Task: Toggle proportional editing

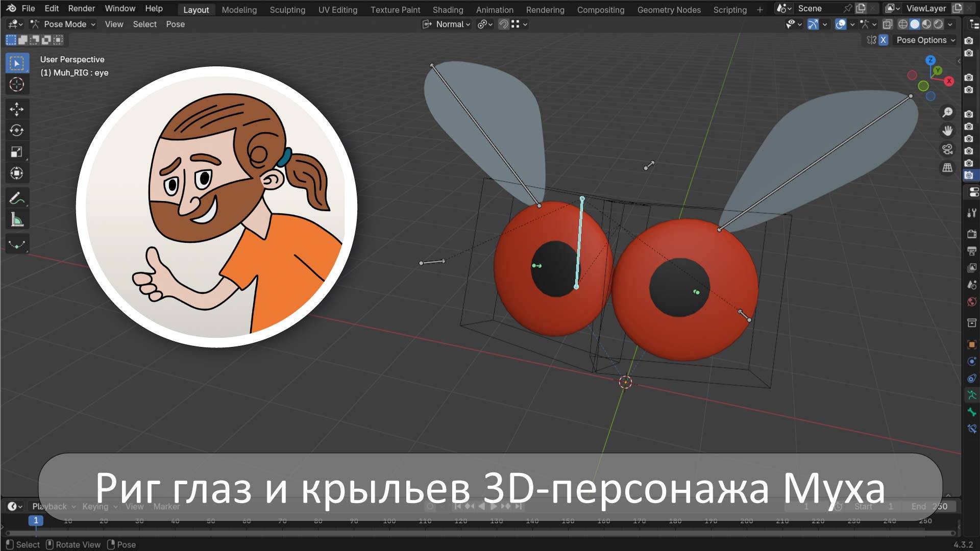Action: pyautogui.click(x=481, y=24)
